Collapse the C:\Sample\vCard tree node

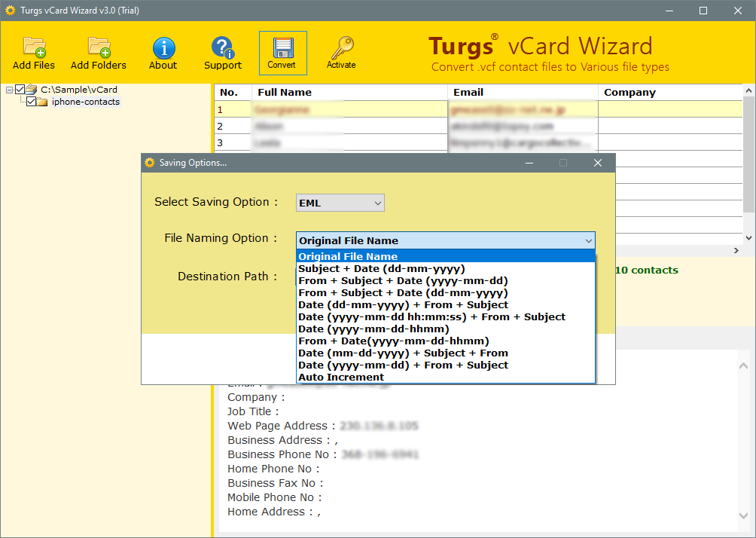pos(9,90)
